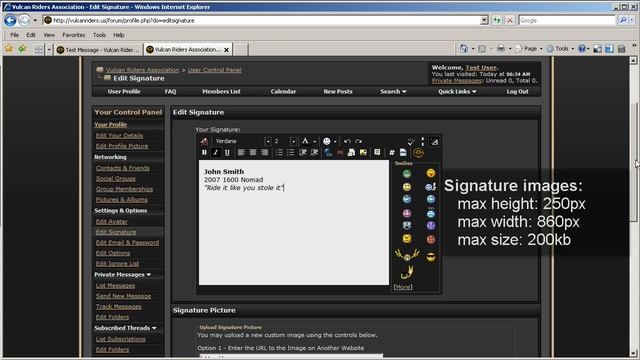The width and height of the screenshot is (640, 360).
Task: Click the HTML tags document icon
Action: [403, 153]
